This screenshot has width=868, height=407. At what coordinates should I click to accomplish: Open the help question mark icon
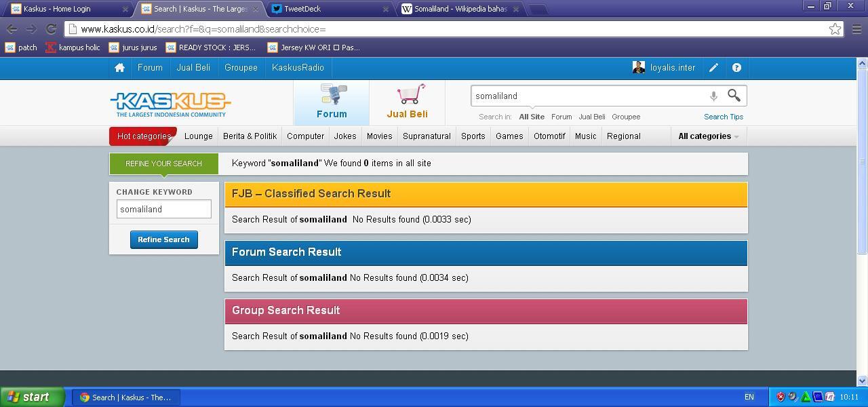[736, 68]
